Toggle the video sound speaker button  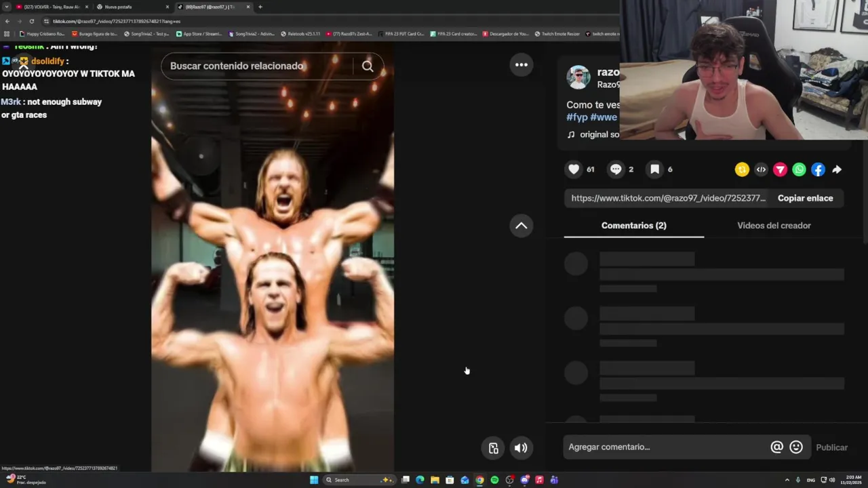(x=521, y=448)
